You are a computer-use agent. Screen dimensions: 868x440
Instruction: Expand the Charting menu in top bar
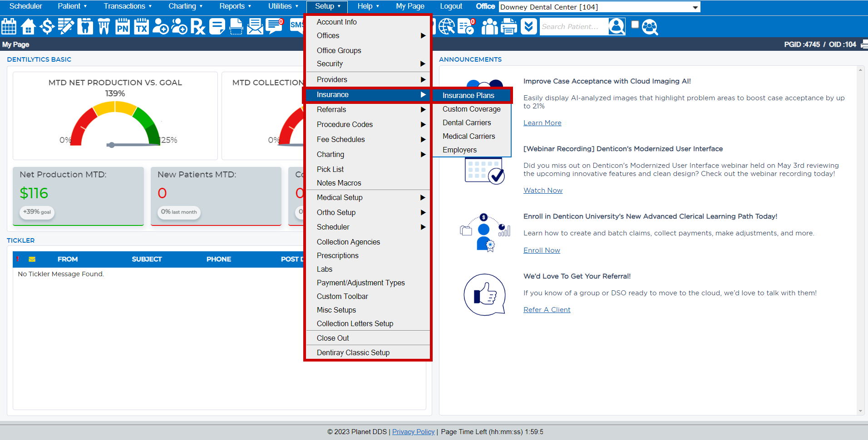(x=185, y=6)
